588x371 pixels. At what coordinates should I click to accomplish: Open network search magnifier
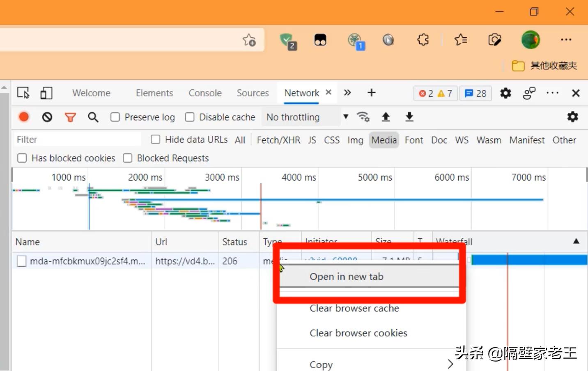(93, 117)
